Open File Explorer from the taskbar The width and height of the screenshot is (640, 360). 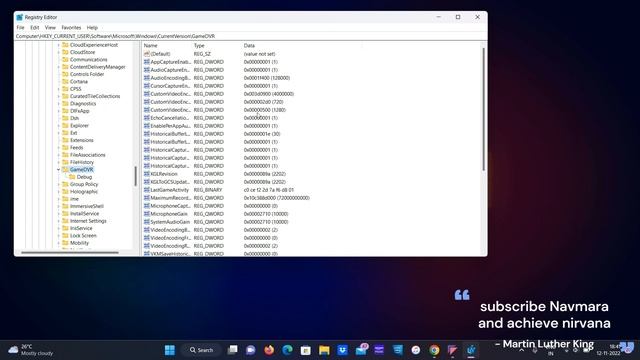[x=324, y=350]
